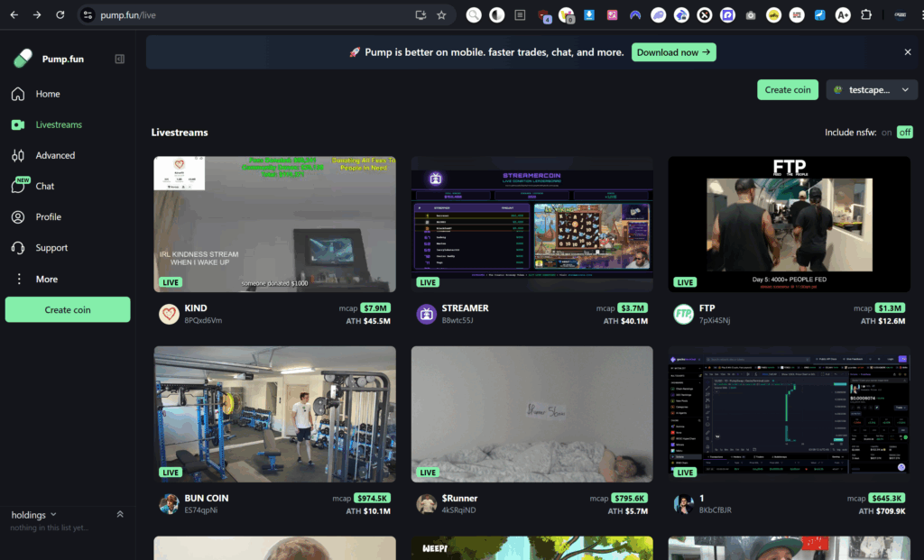The image size is (924, 560).
Task: Click the BUN COIN avatar
Action: [169, 504]
